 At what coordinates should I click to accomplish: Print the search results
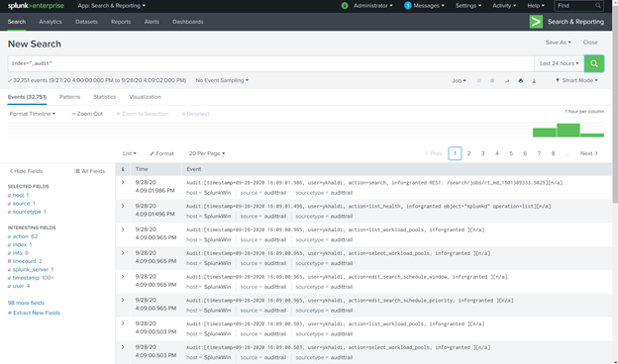(x=521, y=81)
